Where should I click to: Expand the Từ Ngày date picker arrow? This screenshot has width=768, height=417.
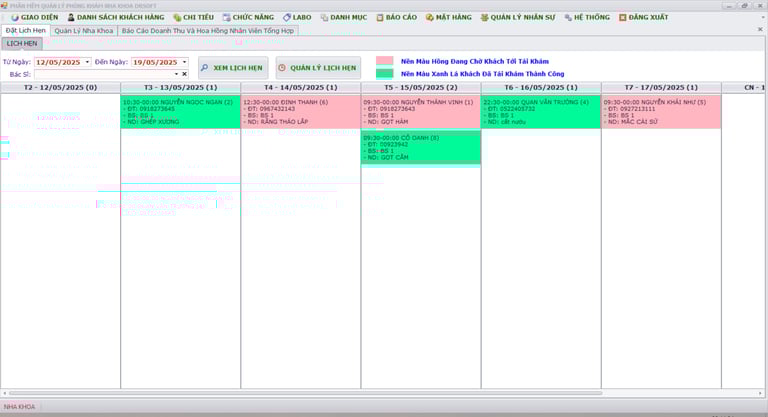click(x=87, y=62)
